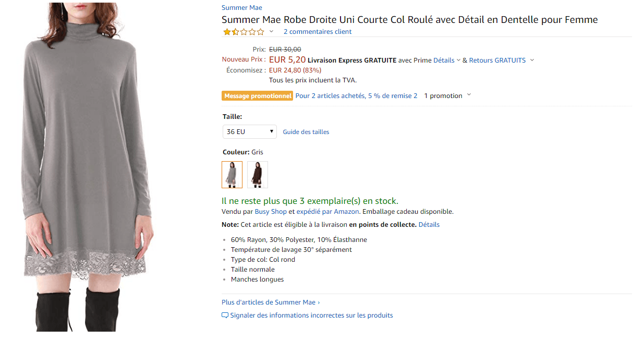
Task: Select the grey dress color swatch
Action: (x=232, y=174)
